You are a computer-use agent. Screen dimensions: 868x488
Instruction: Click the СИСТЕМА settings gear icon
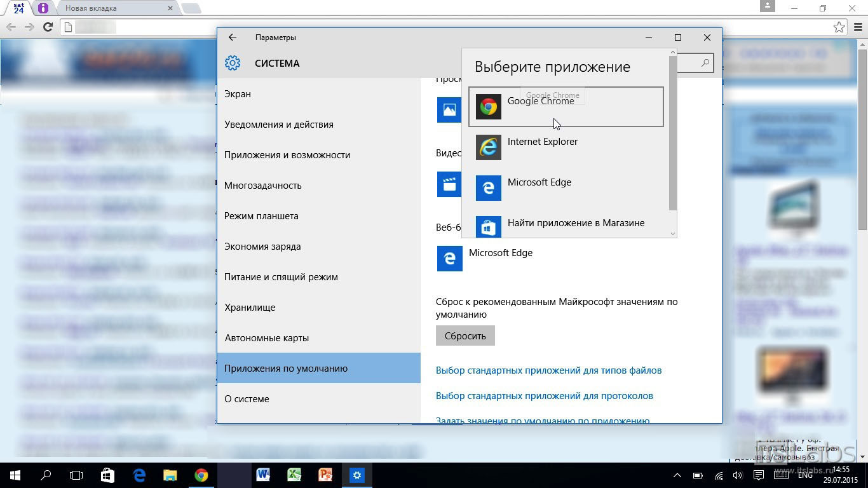coord(233,63)
